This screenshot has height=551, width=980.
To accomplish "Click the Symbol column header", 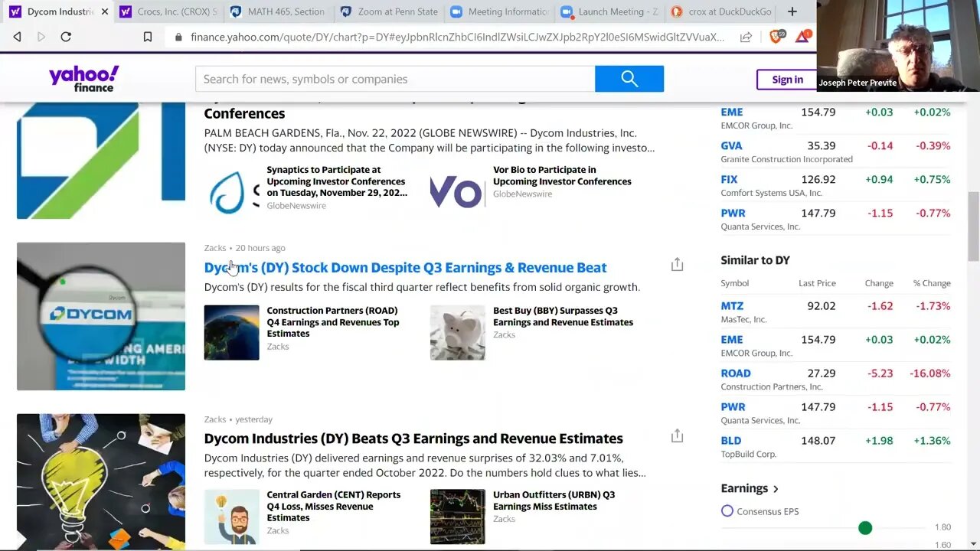I will tap(735, 283).
